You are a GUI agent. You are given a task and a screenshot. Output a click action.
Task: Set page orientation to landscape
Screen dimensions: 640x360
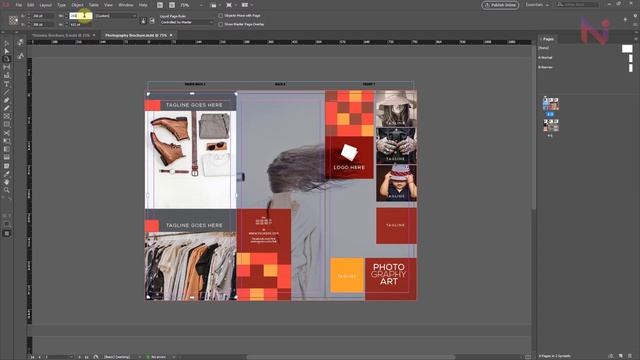(x=152, y=20)
